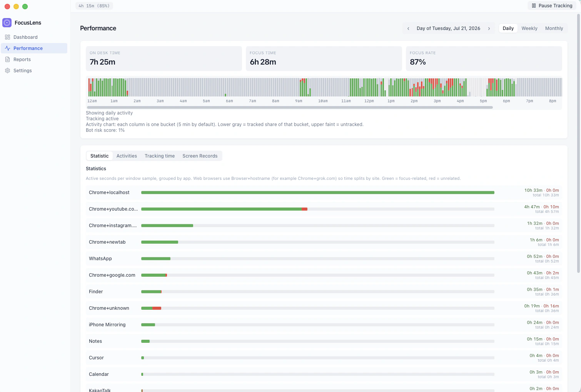581x392 pixels.
Task: Open the Activities tab
Action: click(x=127, y=156)
